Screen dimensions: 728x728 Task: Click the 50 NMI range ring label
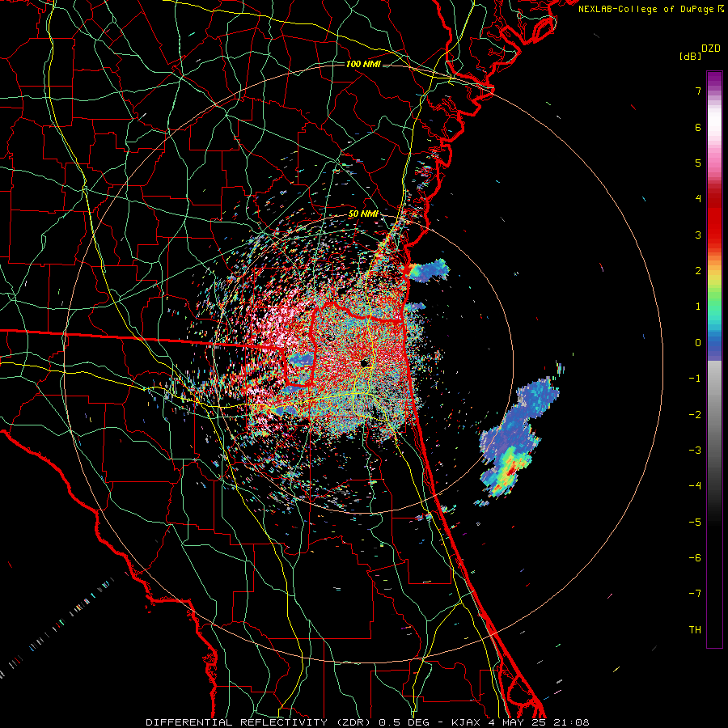point(363,214)
